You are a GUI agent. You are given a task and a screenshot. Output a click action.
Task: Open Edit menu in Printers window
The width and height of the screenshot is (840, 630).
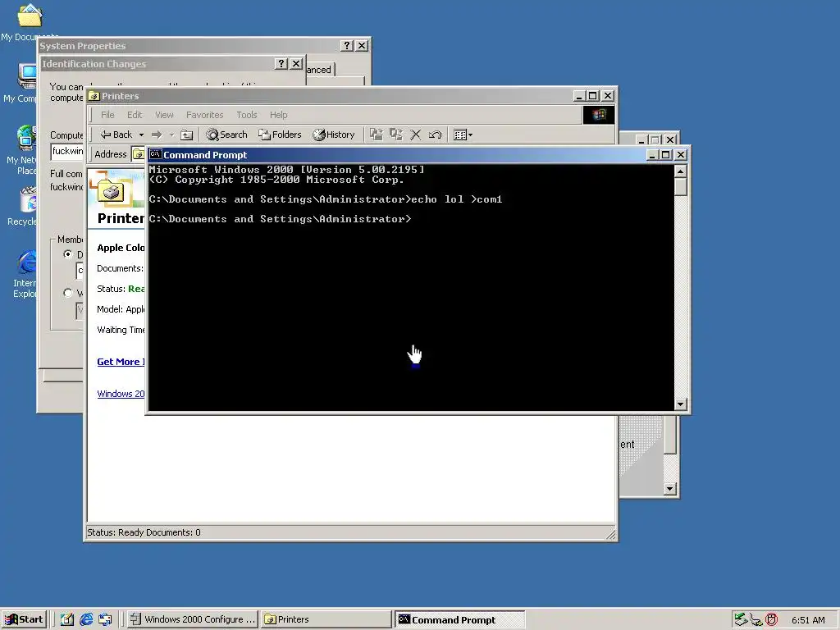pyautogui.click(x=135, y=115)
